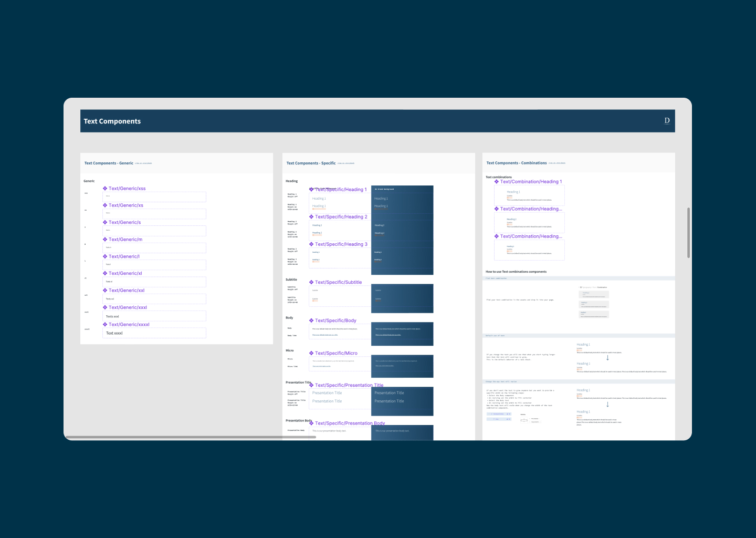
Task: Click the component icon beside Text/Generic/xss
Action: click(x=105, y=188)
